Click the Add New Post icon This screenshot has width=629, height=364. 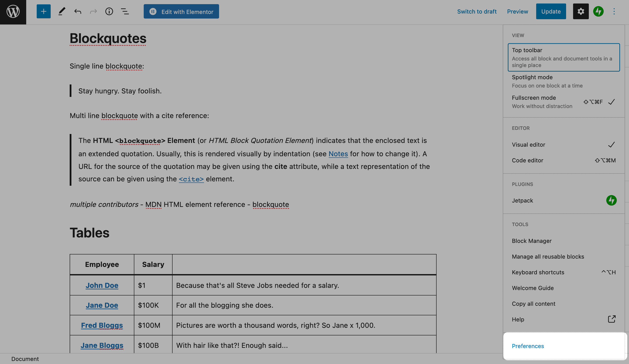tap(43, 11)
